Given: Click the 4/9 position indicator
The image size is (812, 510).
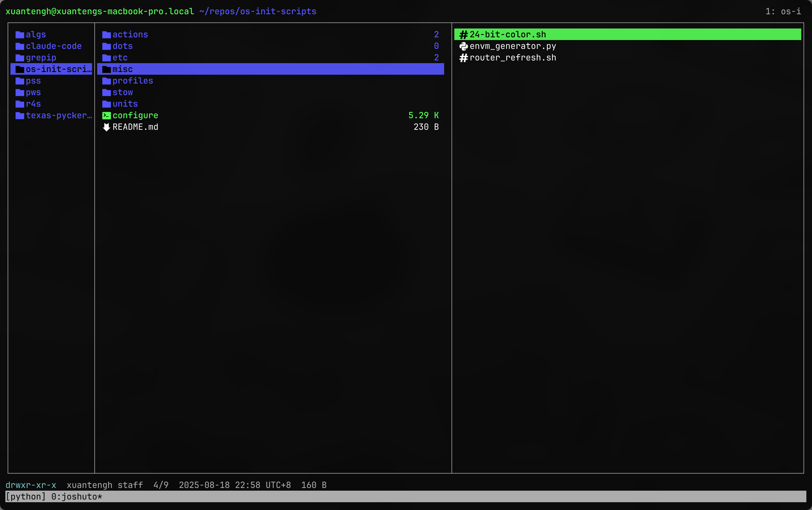Looking at the screenshot, I should tap(161, 485).
